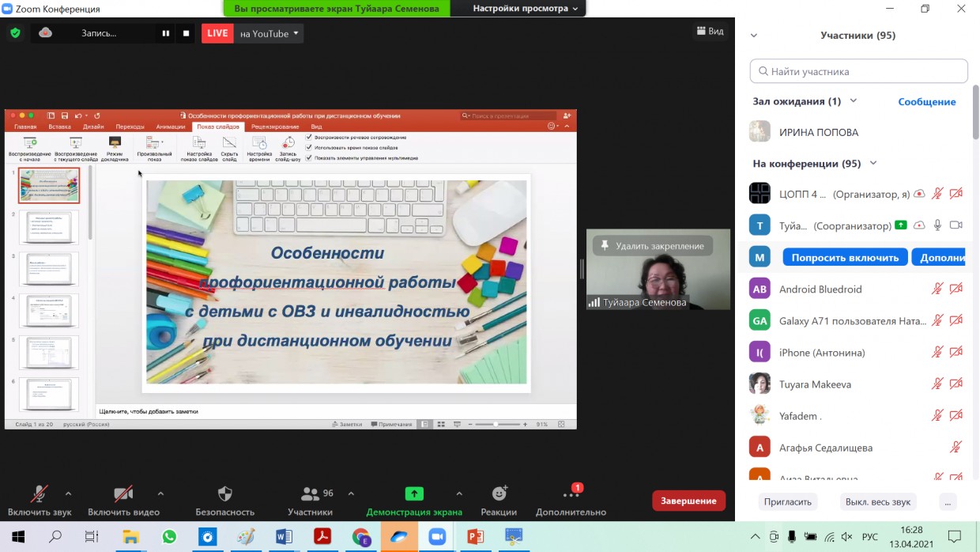Click Удалить закрепление on pinned video
The image size is (980, 552).
pos(652,246)
